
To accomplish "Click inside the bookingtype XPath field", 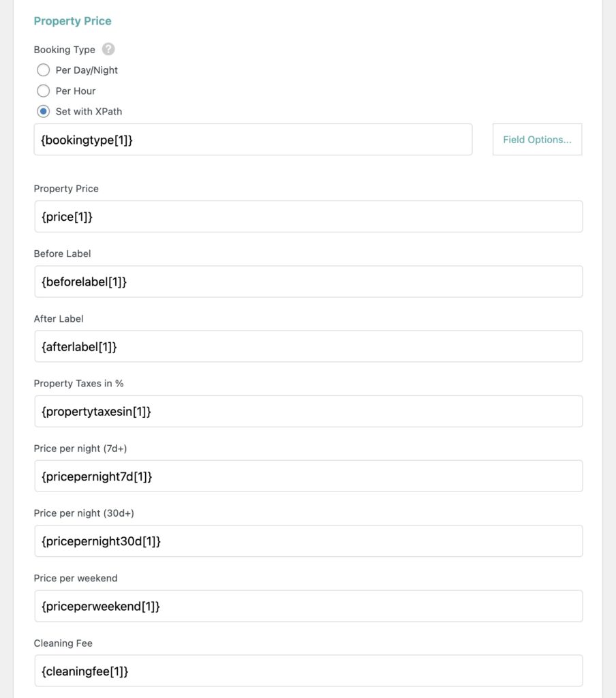I will 253,139.
